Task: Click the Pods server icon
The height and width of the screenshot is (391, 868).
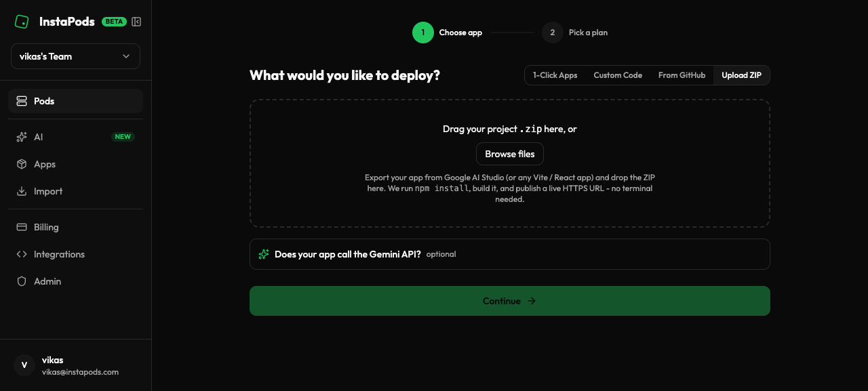Action: [x=21, y=101]
